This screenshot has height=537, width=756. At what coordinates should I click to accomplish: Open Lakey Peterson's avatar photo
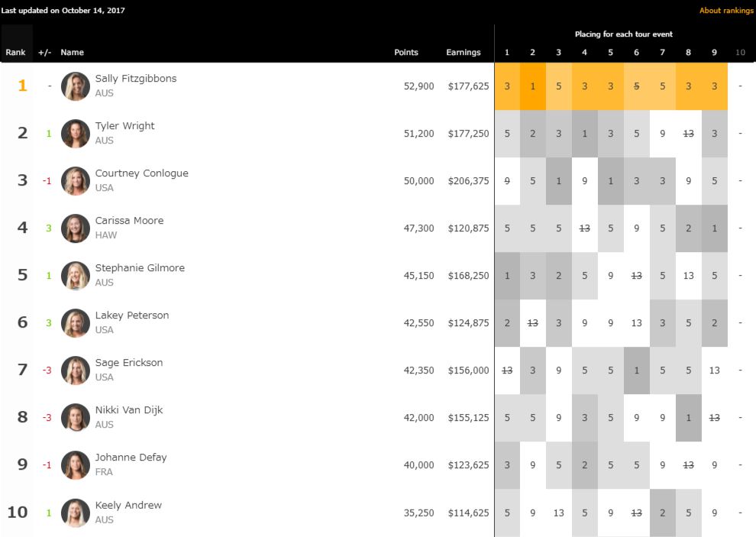pyautogui.click(x=76, y=323)
